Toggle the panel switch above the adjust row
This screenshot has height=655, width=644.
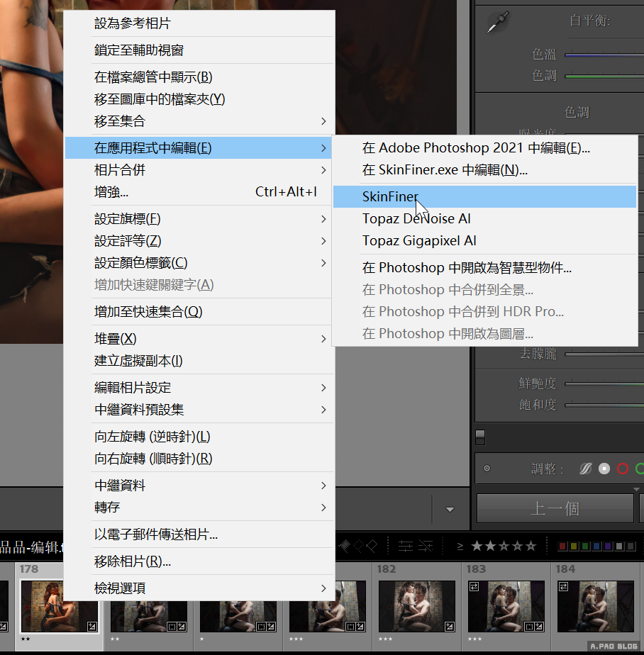[x=480, y=436]
